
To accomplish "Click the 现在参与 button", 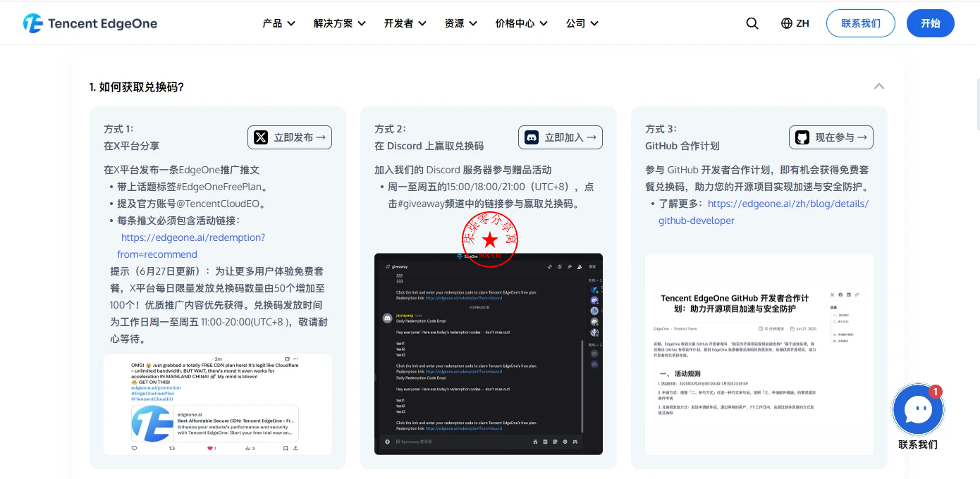I will pos(831,137).
